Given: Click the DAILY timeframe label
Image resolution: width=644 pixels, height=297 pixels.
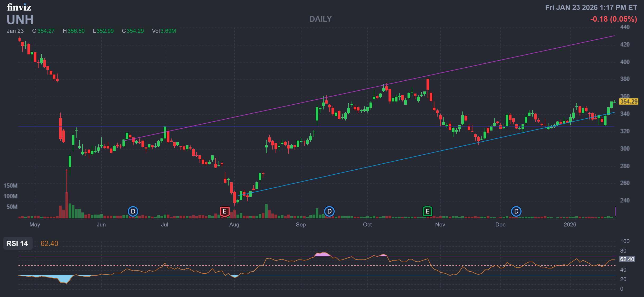Looking at the screenshot, I should coord(320,19).
